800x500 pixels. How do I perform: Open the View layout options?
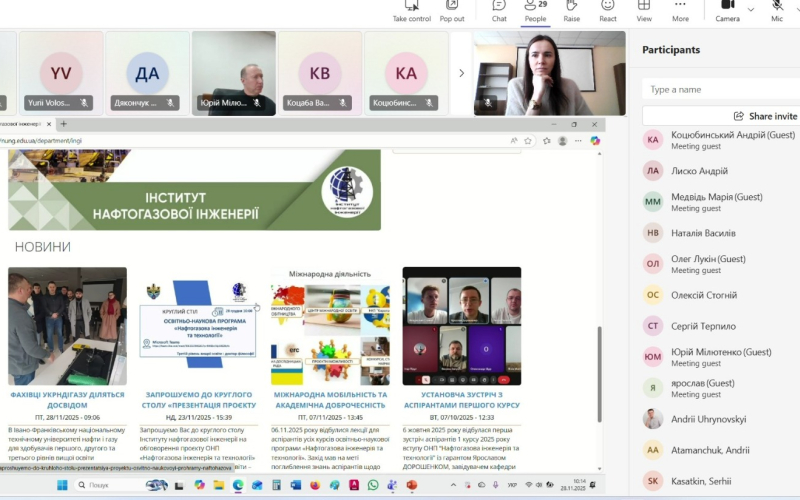(644, 10)
